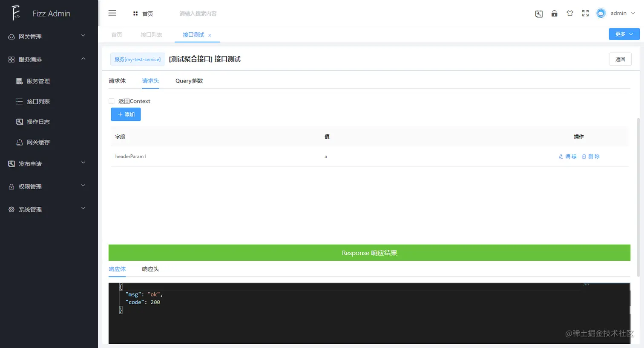
Task: Select the 响应体 response tab
Action: point(117,269)
